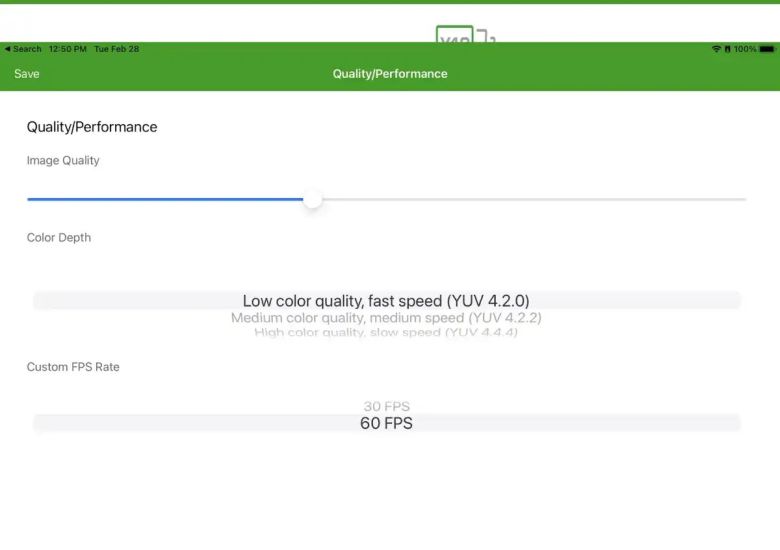780x550 pixels.
Task: Tap the partially hidden app logo
Action: point(466,37)
